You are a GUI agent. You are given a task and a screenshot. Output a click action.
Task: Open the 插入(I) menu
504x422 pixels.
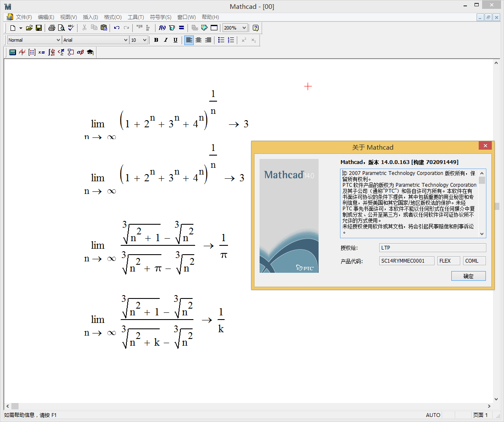point(90,17)
